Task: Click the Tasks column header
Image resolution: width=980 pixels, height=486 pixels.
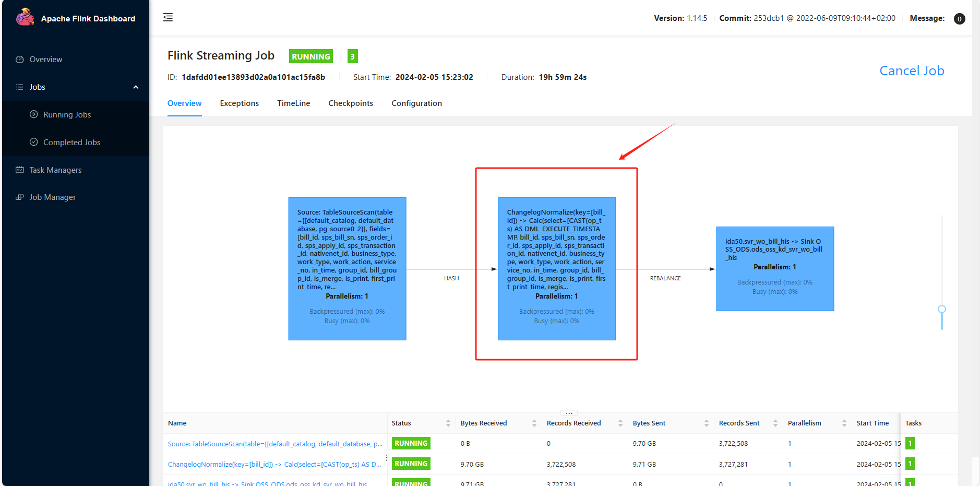Action: [x=913, y=423]
